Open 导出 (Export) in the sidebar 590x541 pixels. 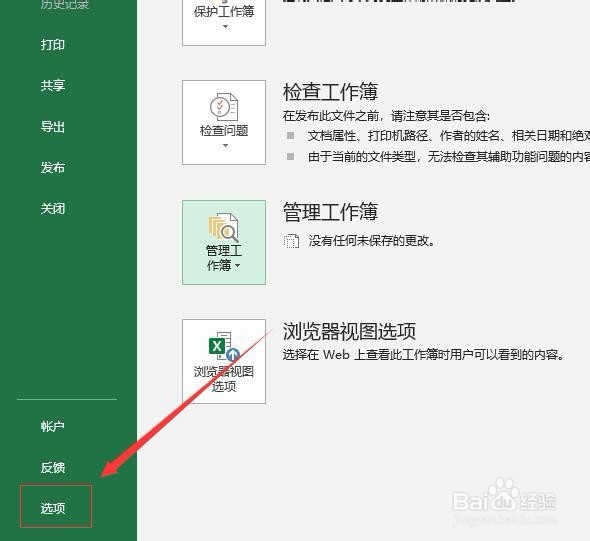[53, 126]
